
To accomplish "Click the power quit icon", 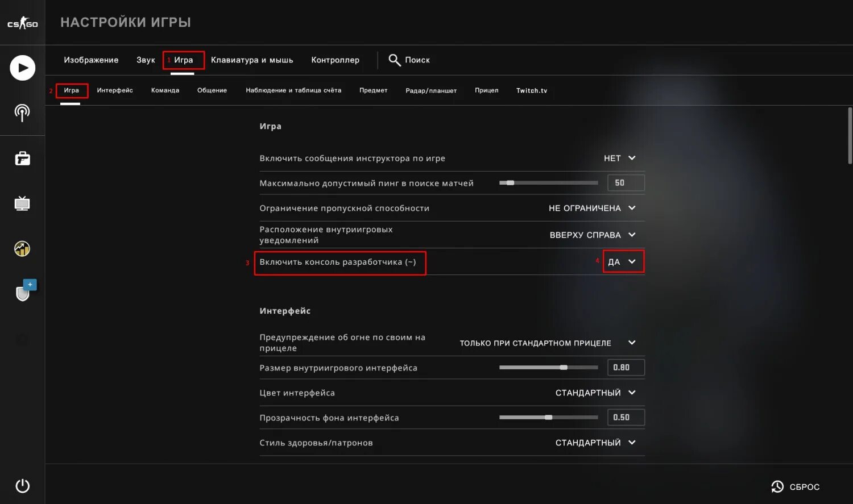I will (22, 486).
